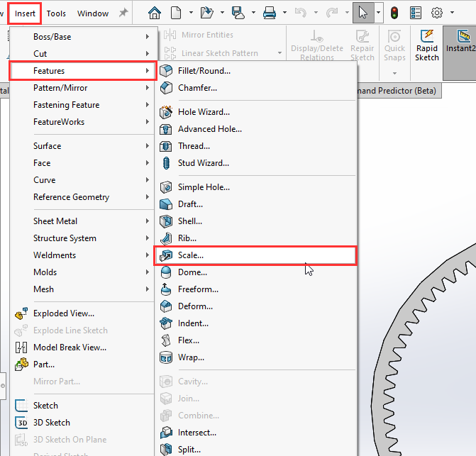476x456 pixels.
Task: Select Flex feature
Action: (x=255, y=340)
